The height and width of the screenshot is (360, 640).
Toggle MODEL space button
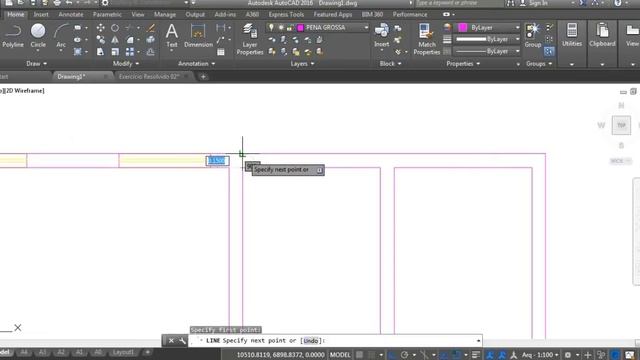click(x=340, y=355)
